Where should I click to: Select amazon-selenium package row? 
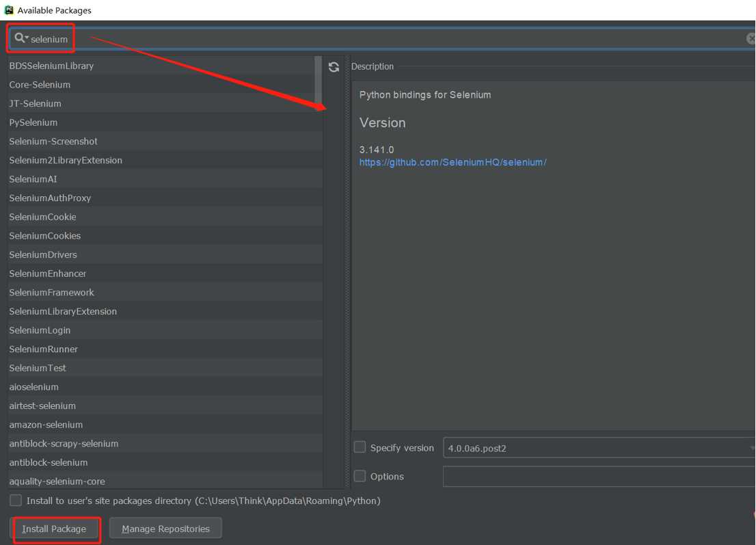(165, 425)
